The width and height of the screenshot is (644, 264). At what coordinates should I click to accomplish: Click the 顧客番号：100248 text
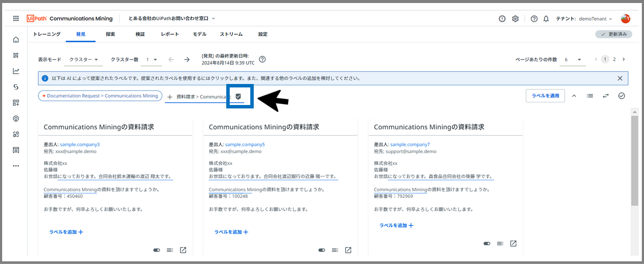pyautogui.click(x=228, y=196)
